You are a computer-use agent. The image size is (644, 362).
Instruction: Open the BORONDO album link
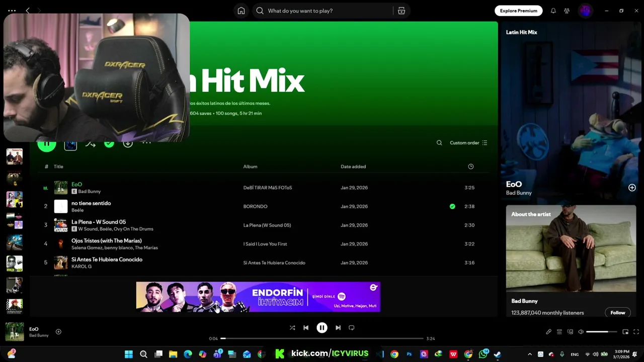point(255,206)
